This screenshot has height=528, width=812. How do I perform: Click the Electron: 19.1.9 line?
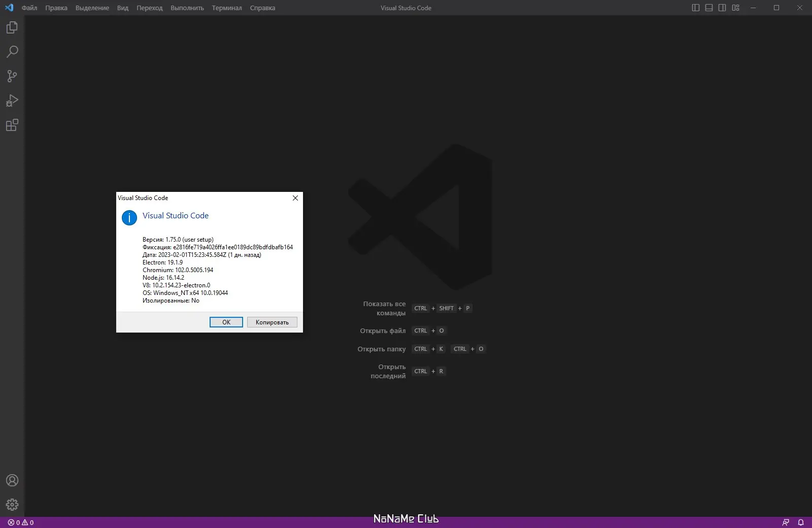163,262
